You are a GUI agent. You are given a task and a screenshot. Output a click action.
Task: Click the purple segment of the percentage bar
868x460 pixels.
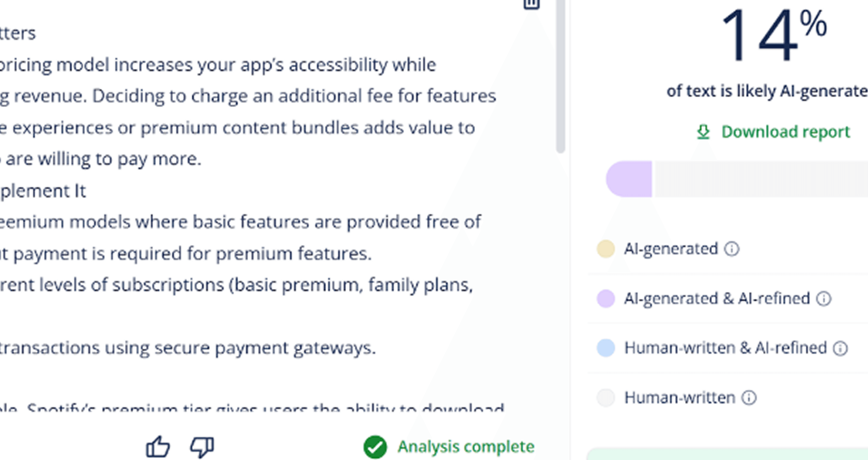coord(629,179)
